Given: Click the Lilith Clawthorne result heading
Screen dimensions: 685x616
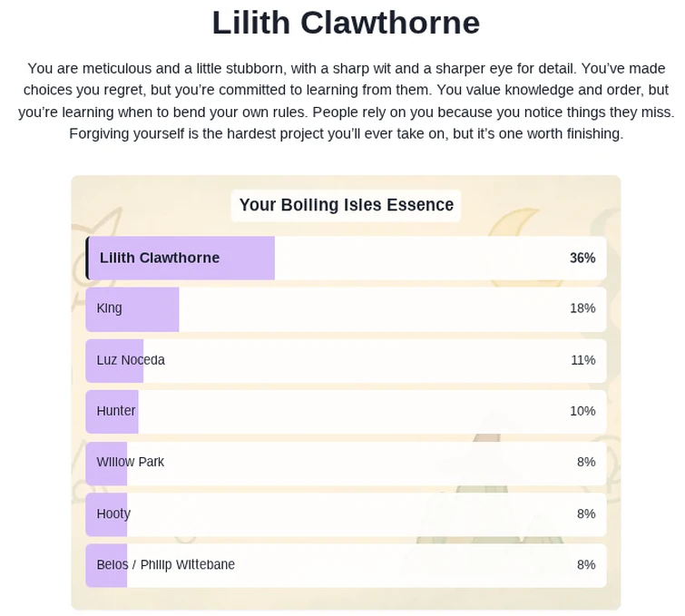Looking at the screenshot, I should coord(346,23).
